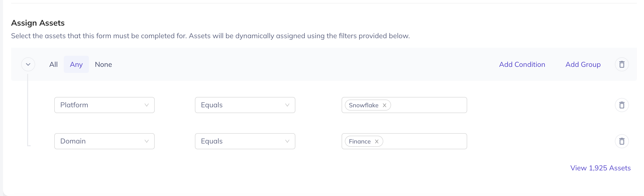
Task: Open Equals operator dropdown for Platform
Action: point(245,105)
